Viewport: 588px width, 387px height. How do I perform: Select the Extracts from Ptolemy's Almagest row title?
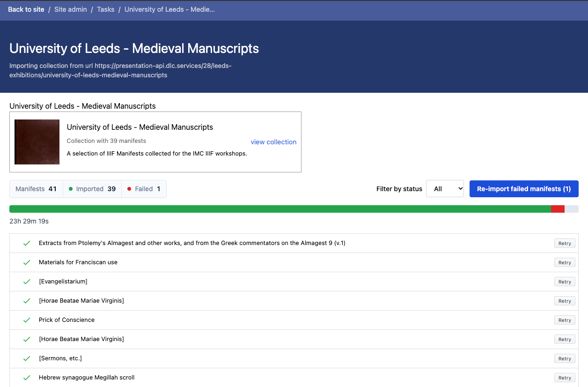tap(192, 243)
